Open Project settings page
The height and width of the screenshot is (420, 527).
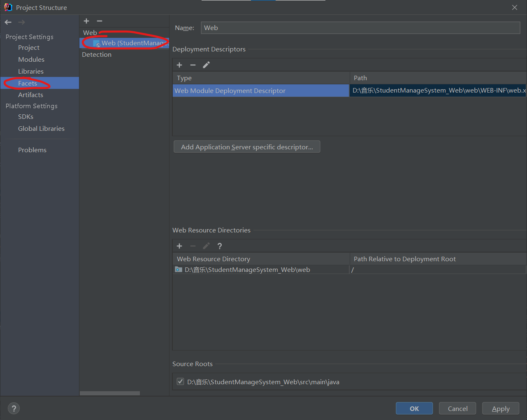29,48
